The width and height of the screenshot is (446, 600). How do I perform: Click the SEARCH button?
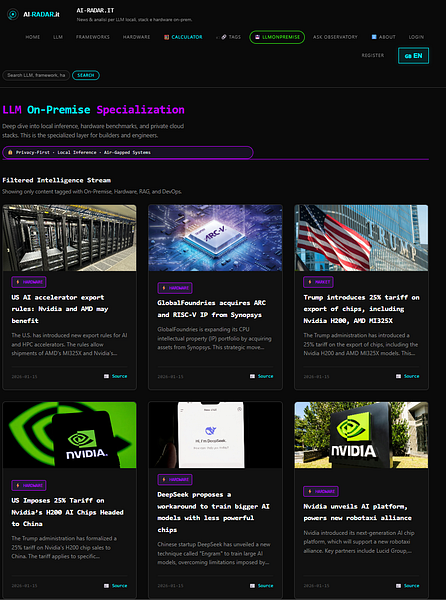86,75
